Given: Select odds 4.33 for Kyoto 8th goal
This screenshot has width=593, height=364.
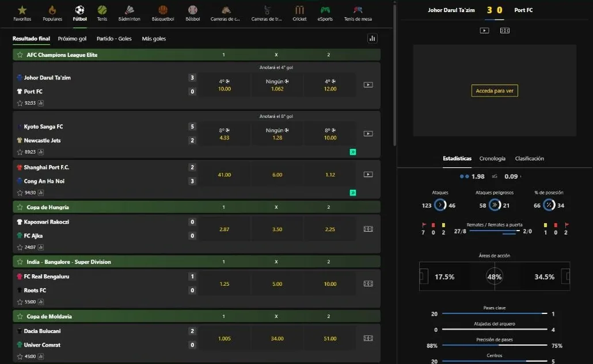Looking at the screenshot, I should tap(225, 134).
